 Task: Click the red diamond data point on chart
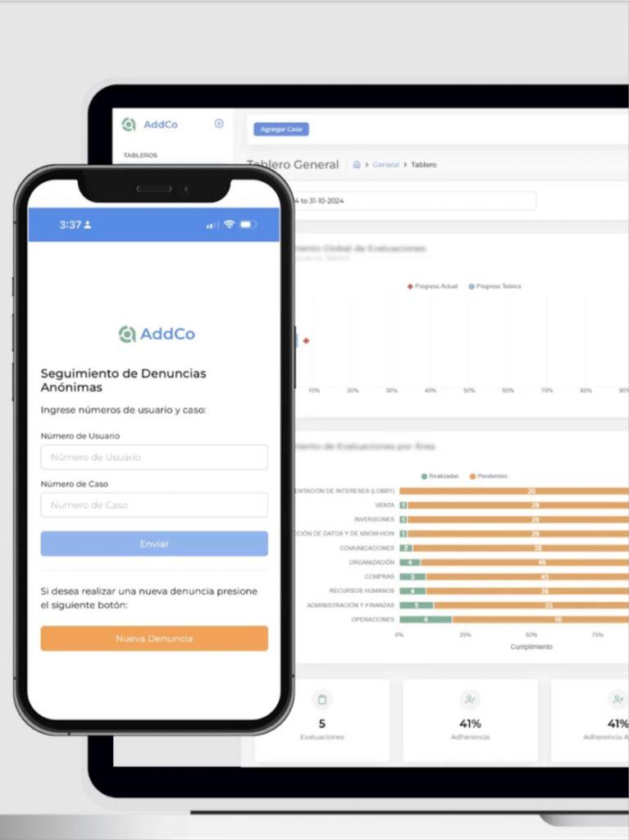tap(306, 340)
